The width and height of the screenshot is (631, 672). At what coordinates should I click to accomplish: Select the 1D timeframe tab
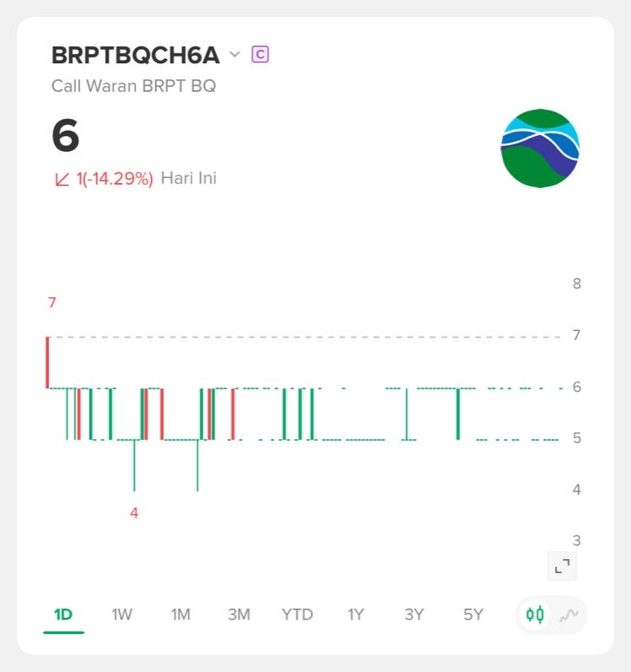63,615
